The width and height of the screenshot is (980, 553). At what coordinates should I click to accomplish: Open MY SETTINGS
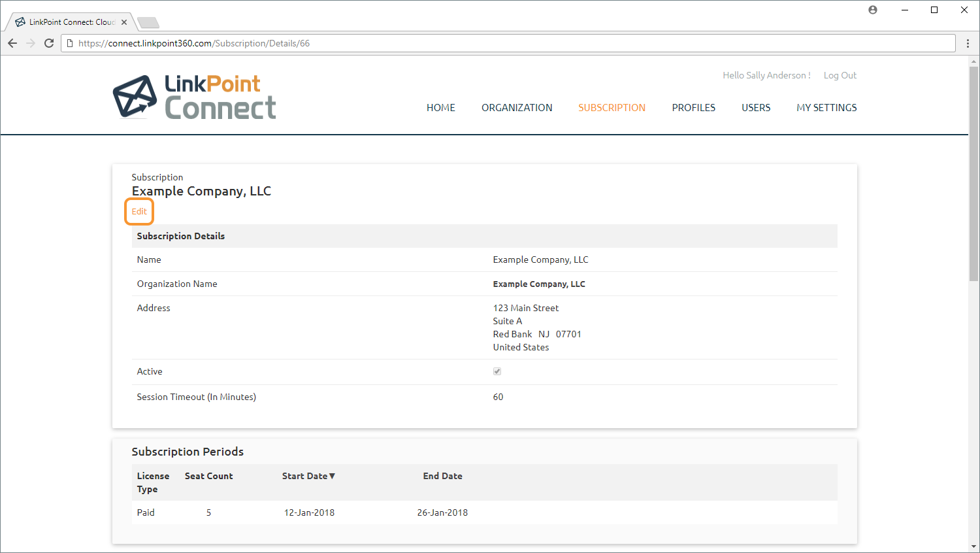826,108
